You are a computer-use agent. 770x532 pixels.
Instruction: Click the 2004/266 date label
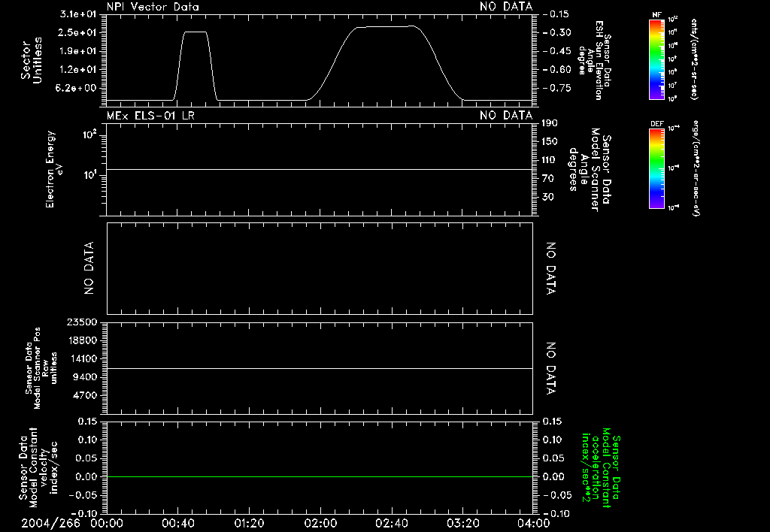[50, 523]
